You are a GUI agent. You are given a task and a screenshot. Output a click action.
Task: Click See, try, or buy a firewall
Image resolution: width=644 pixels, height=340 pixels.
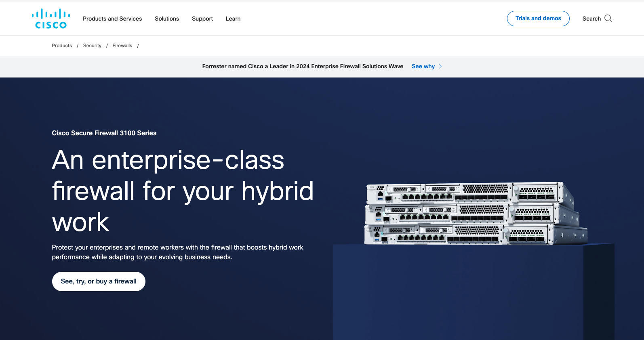click(99, 281)
